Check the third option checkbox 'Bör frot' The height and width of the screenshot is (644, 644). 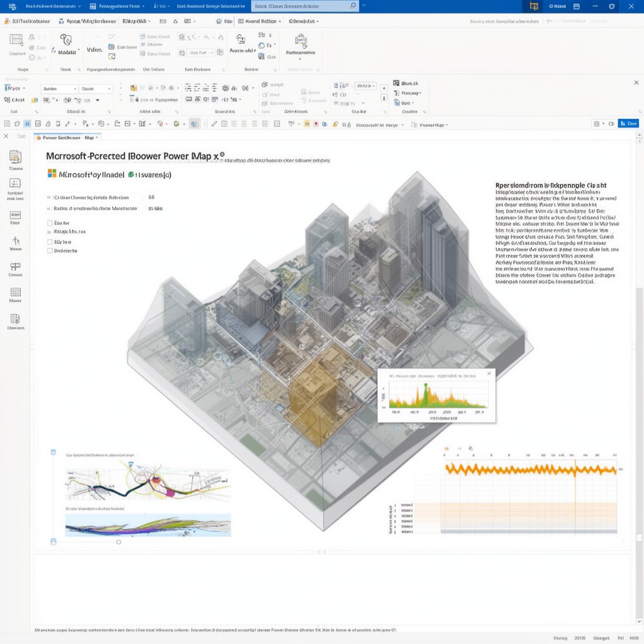coord(50,242)
